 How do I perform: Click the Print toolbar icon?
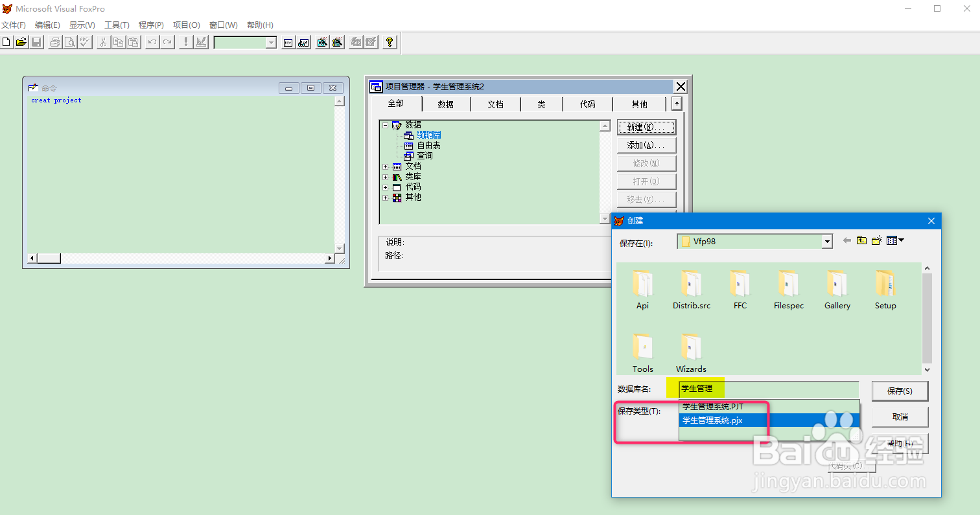click(x=55, y=42)
